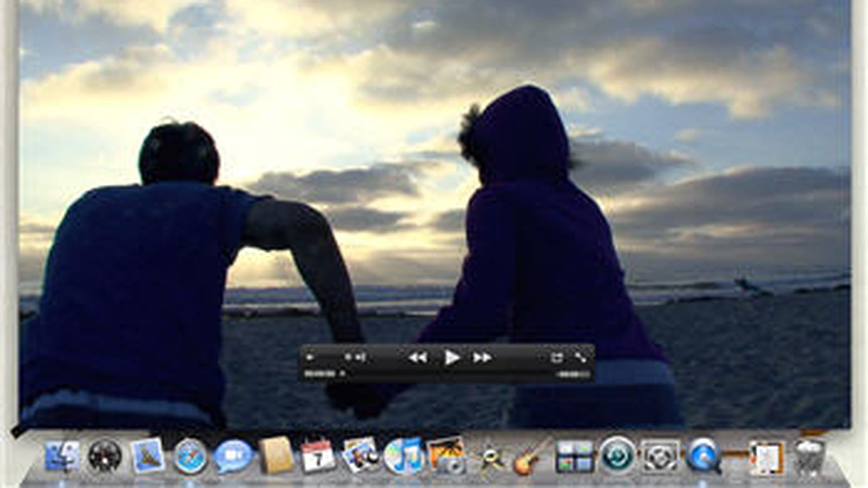Open Finder from the Dock

click(62, 455)
